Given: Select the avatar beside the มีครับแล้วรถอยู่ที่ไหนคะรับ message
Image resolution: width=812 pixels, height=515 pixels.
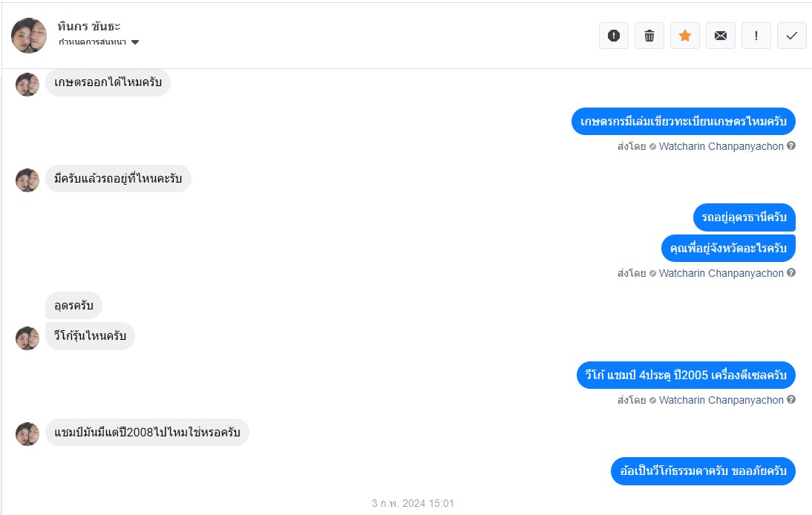Looking at the screenshot, I should pyautogui.click(x=27, y=180).
